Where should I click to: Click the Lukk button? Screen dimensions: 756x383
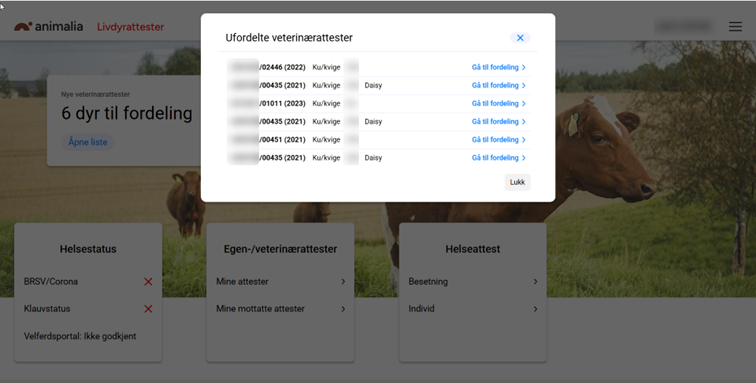[x=517, y=182]
